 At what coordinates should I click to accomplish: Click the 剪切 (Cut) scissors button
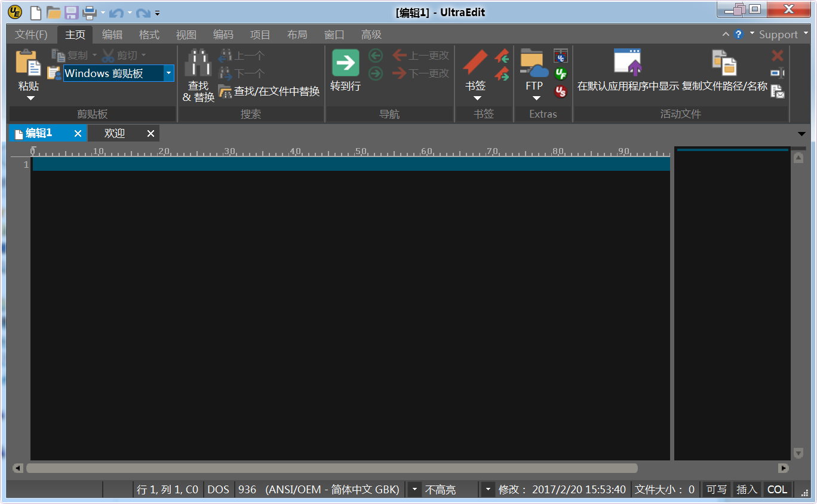(119, 56)
